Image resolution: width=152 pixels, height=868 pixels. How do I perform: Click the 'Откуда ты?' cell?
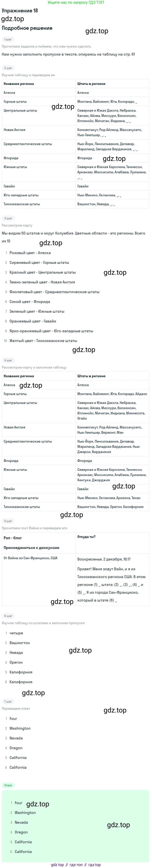pyautogui.click(x=86, y=537)
